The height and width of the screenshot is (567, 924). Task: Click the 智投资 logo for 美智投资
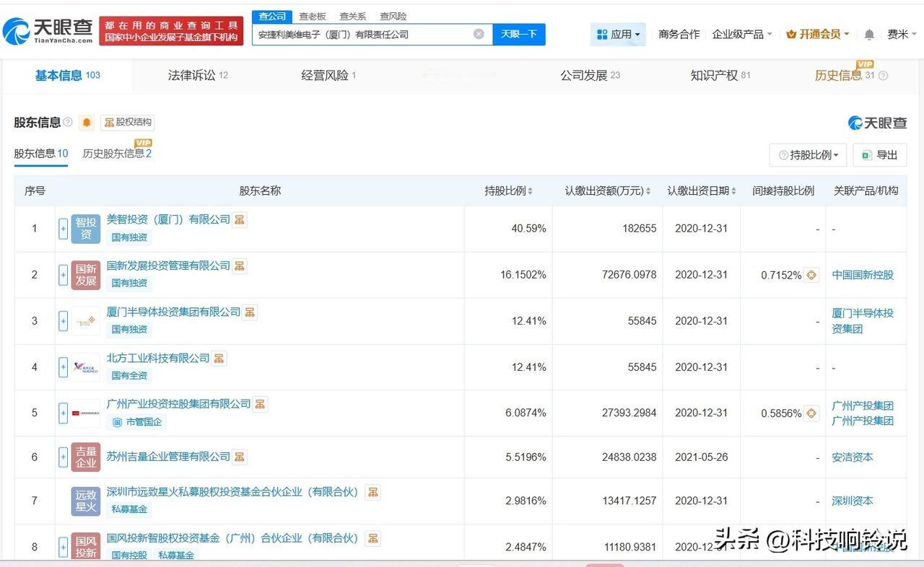(86, 229)
